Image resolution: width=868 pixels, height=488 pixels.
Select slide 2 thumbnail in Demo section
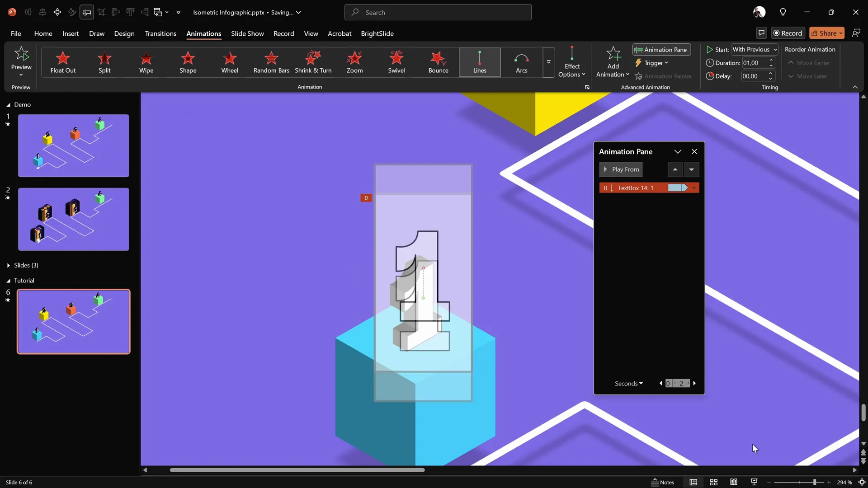(x=73, y=219)
